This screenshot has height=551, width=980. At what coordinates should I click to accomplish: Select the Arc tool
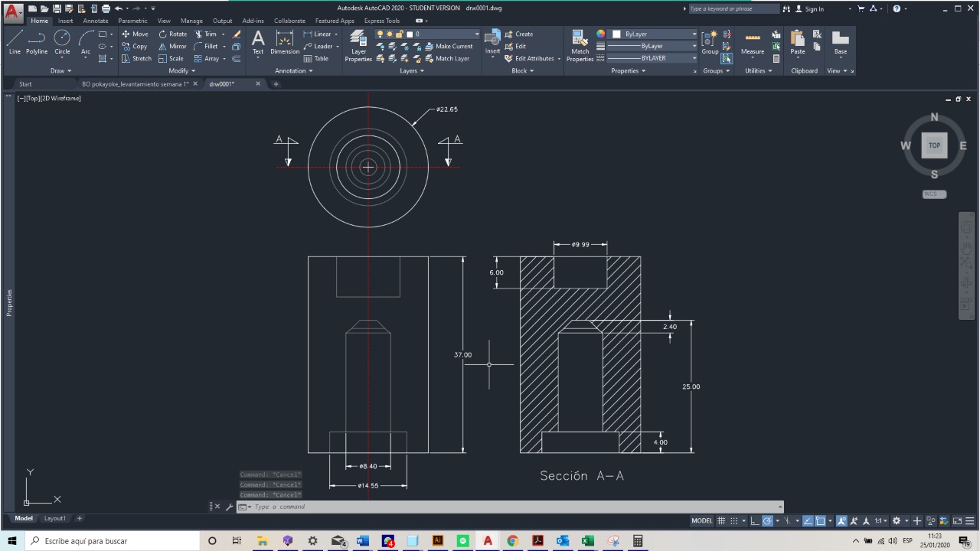85,42
